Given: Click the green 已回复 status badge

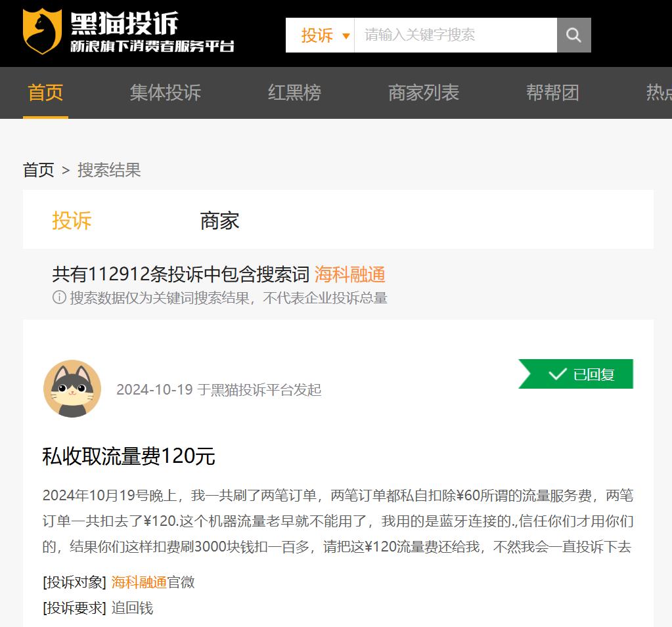Looking at the screenshot, I should click(x=575, y=374).
